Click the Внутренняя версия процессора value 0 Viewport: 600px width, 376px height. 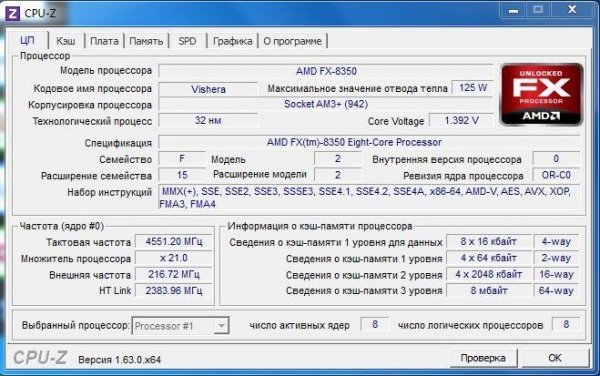[x=556, y=158]
